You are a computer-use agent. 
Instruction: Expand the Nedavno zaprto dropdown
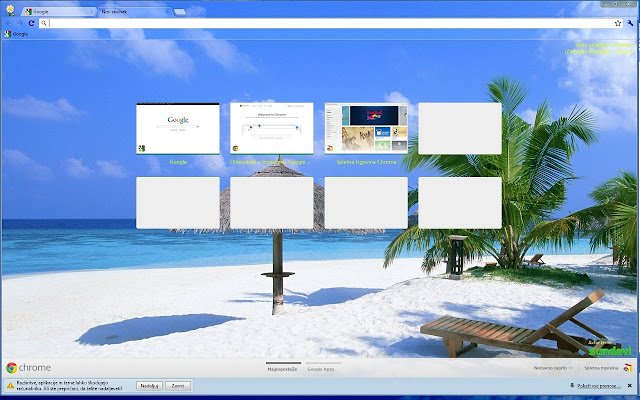553,368
